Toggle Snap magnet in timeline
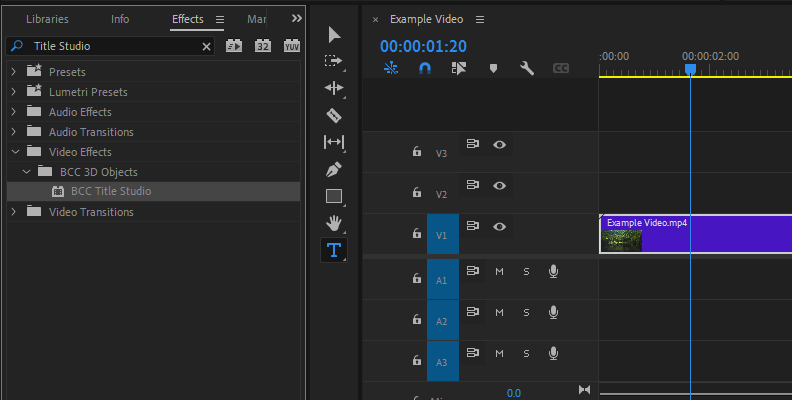 424,69
